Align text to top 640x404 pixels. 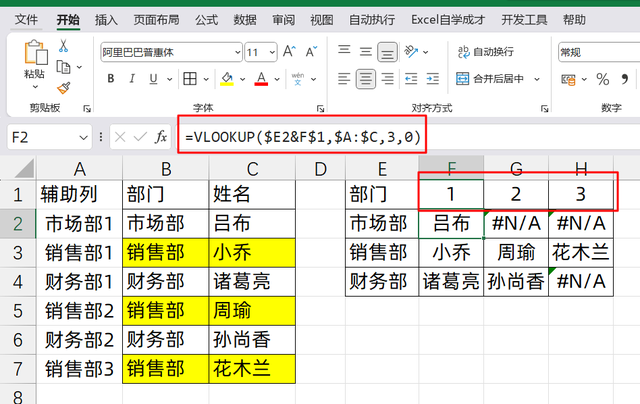click(x=344, y=51)
